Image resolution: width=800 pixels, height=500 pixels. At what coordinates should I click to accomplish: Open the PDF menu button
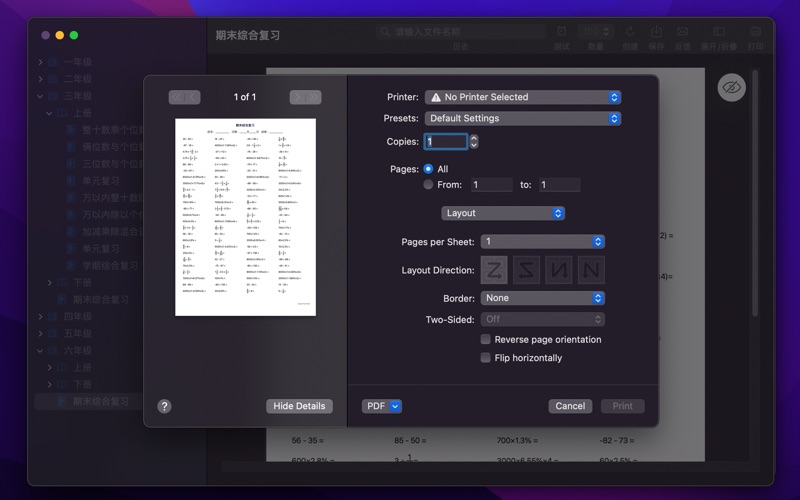[x=381, y=406]
